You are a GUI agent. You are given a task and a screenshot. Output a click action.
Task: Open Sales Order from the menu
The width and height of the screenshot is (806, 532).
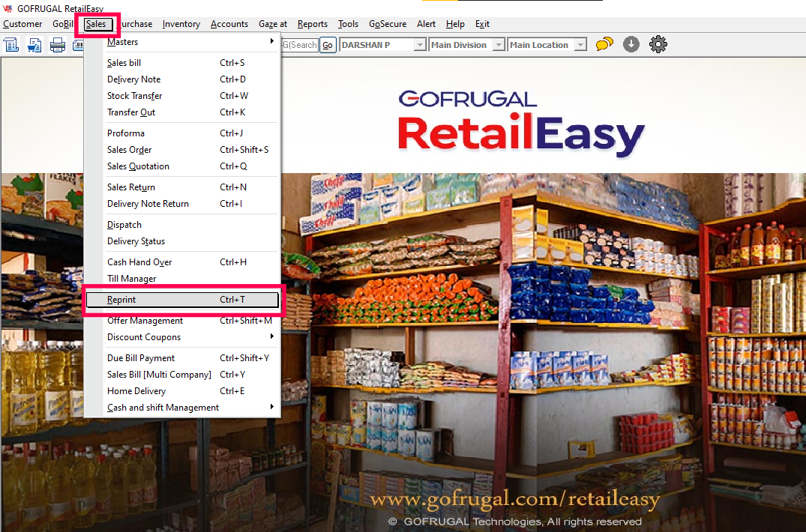coord(182,149)
